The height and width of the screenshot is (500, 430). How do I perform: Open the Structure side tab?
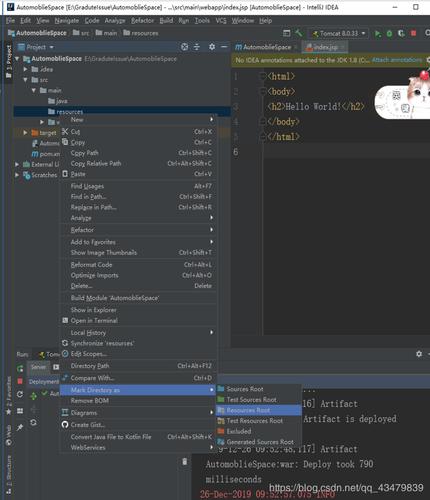click(8, 474)
